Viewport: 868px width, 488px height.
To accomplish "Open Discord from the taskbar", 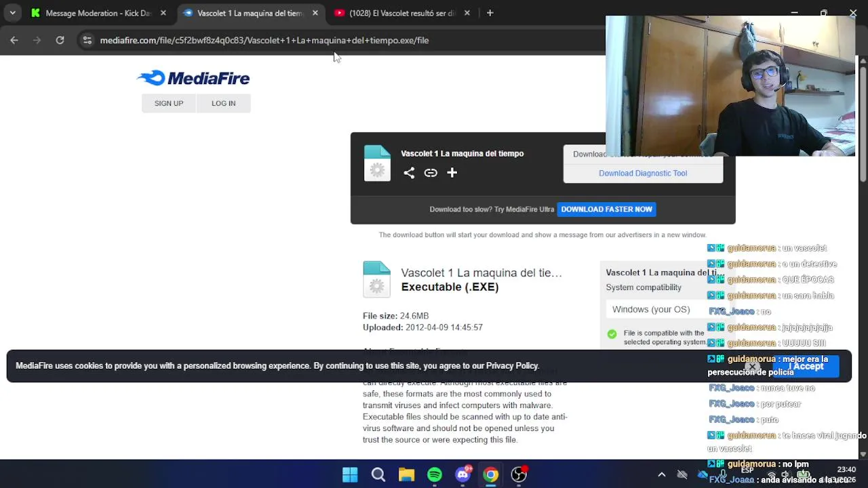I will [463, 474].
